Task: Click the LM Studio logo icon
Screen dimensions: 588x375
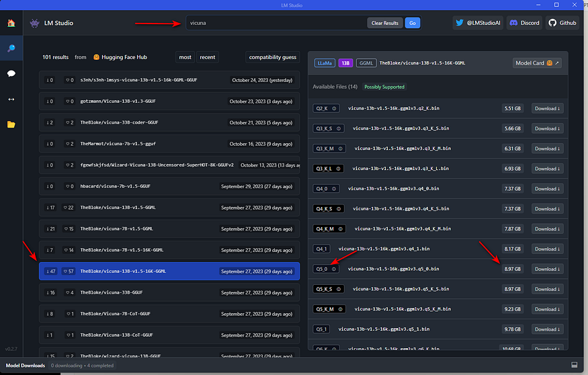Action: pyautogui.click(x=34, y=23)
